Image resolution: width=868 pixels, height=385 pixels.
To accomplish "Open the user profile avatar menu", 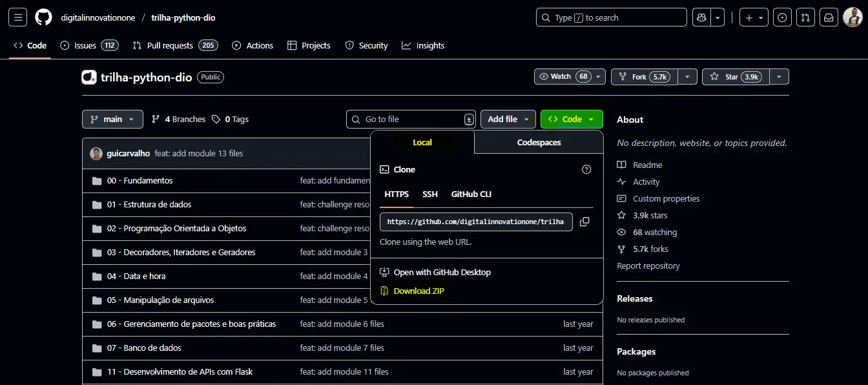I will click(x=852, y=17).
